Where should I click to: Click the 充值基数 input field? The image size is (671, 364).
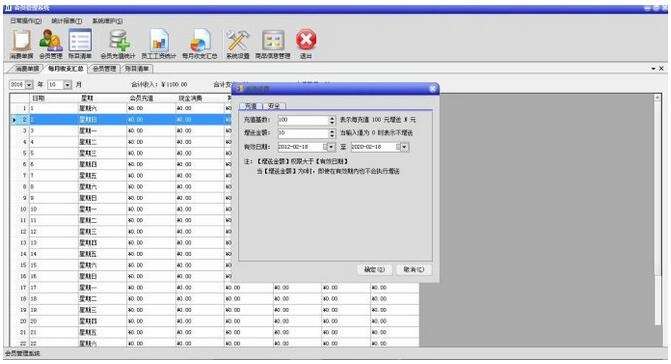coord(303,120)
